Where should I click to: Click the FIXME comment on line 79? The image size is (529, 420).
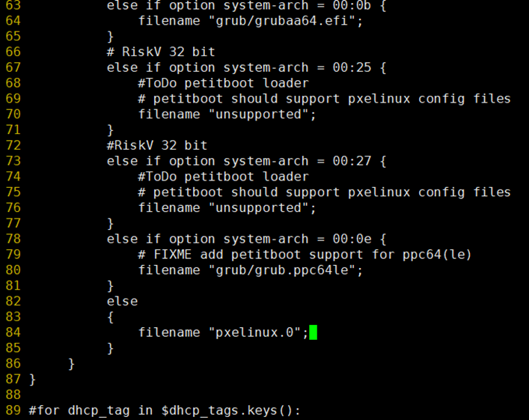point(305,255)
